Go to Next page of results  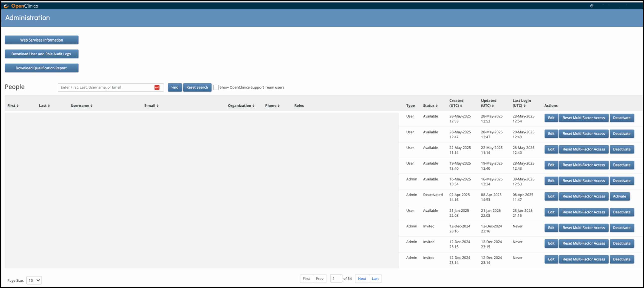362,278
